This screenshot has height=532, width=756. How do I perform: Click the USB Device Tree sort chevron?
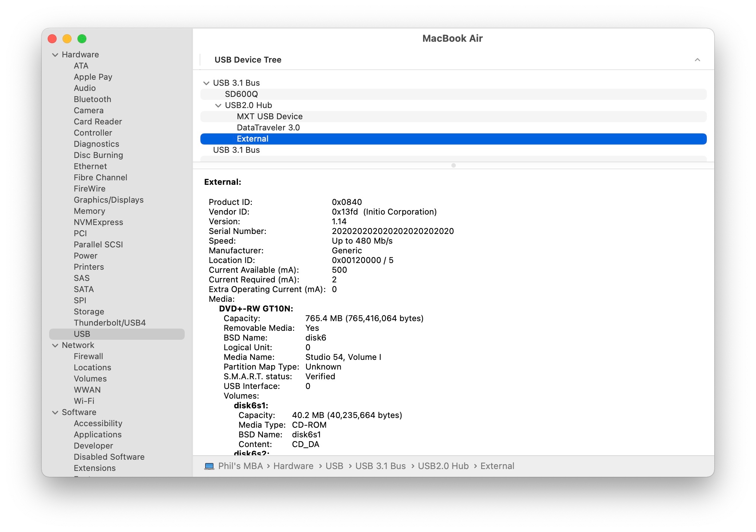pos(697,60)
